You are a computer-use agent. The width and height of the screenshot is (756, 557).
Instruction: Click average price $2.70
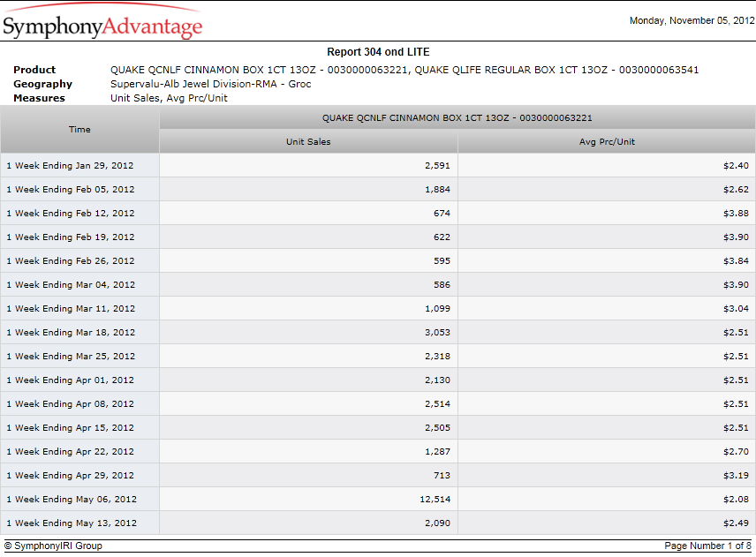(x=736, y=451)
